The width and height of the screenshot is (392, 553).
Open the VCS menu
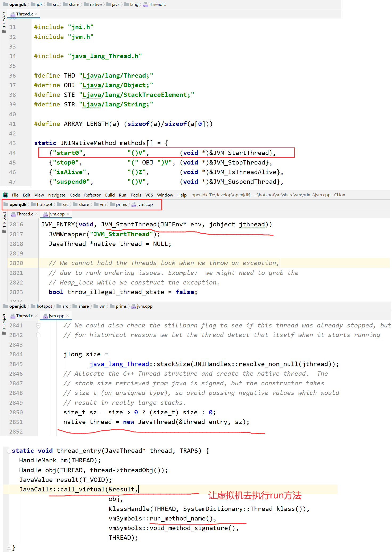point(149,195)
